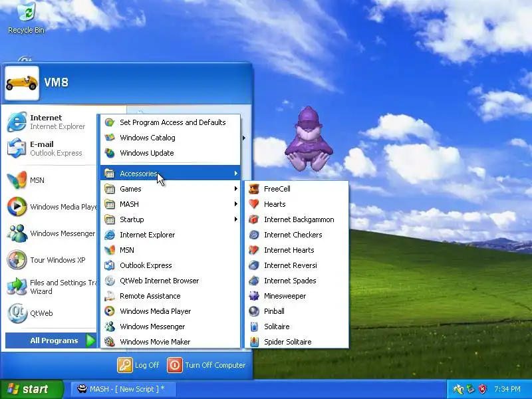Open QtWeb Internet Browser entry
The image size is (532, 399).
coord(170,280)
